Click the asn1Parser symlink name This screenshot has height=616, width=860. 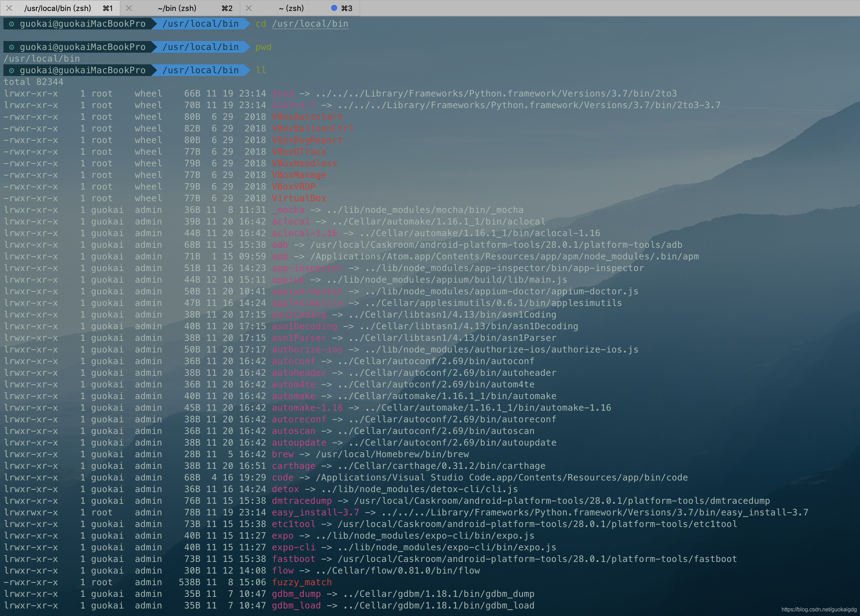[x=299, y=338]
